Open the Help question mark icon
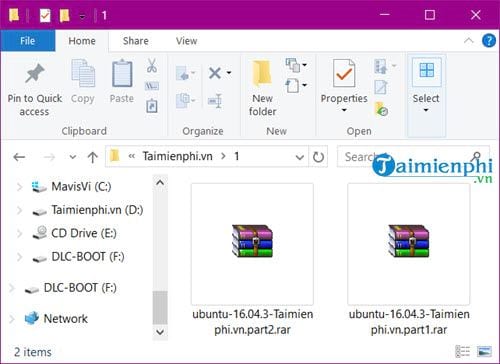This screenshot has height=364, width=500. pyautogui.click(x=488, y=41)
